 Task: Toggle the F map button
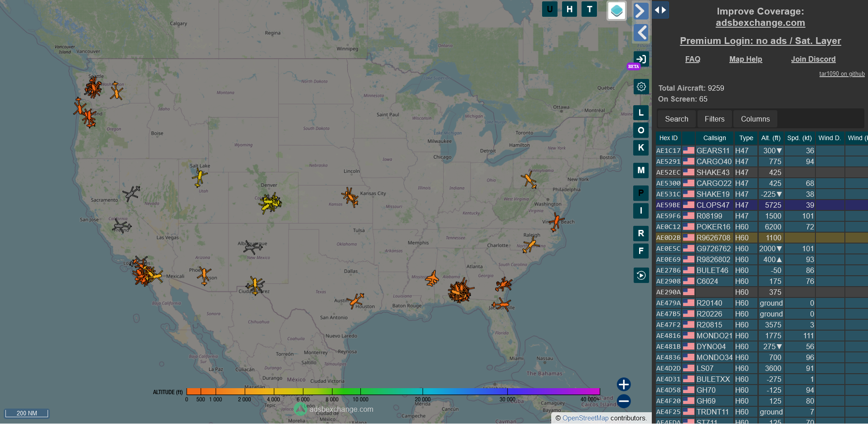click(641, 250)
